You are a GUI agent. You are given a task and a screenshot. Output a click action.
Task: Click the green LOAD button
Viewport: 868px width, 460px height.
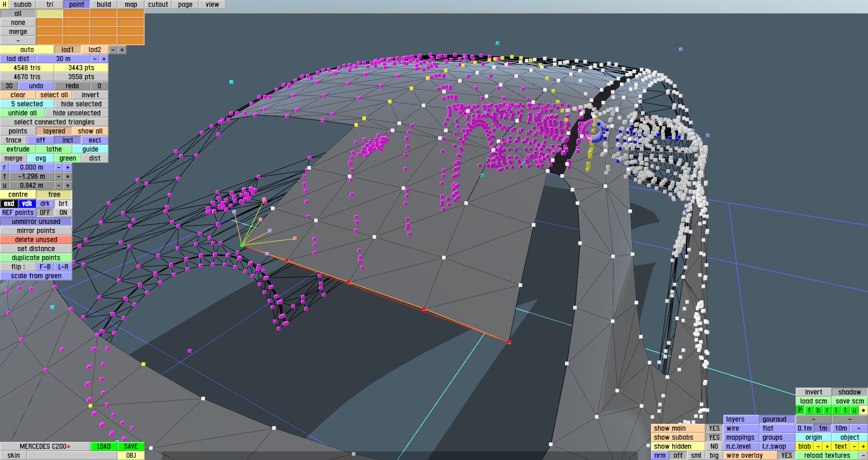tap(104, 446)
